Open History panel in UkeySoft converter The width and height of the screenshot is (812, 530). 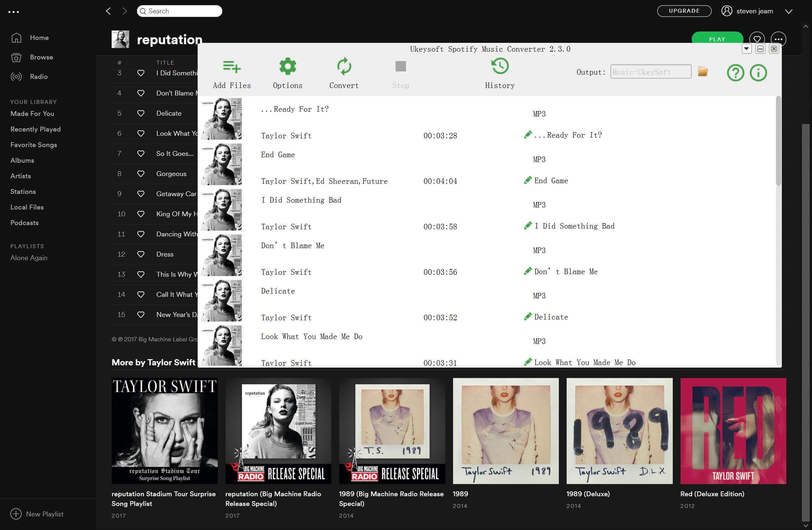500,72
